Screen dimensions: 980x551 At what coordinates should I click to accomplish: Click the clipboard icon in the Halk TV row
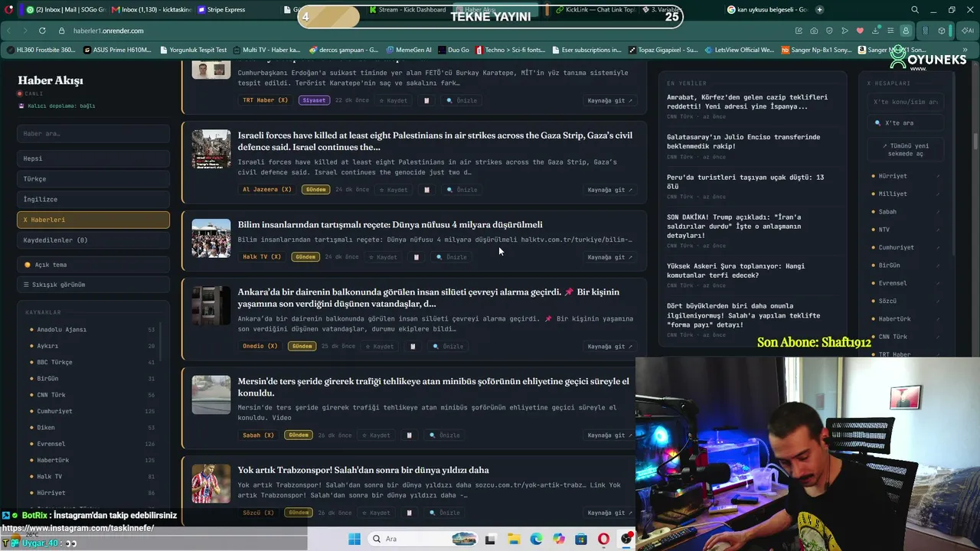click(x=416, y=257)
